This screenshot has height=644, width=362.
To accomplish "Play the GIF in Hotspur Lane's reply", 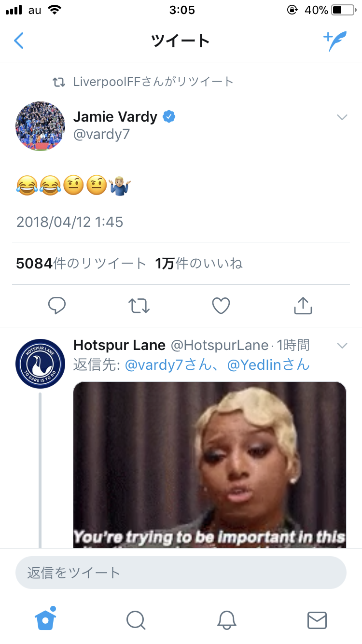I will coord(209,464).
